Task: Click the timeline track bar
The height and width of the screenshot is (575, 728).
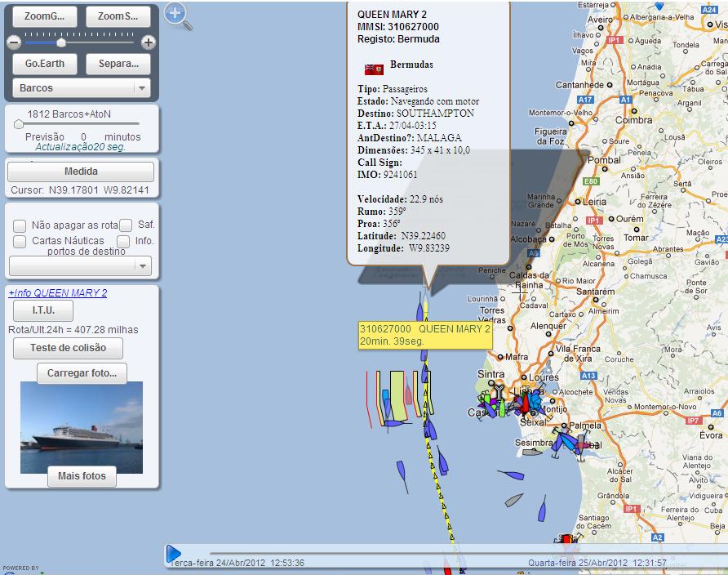Action: pyautogui.click(x=468, y=553)
